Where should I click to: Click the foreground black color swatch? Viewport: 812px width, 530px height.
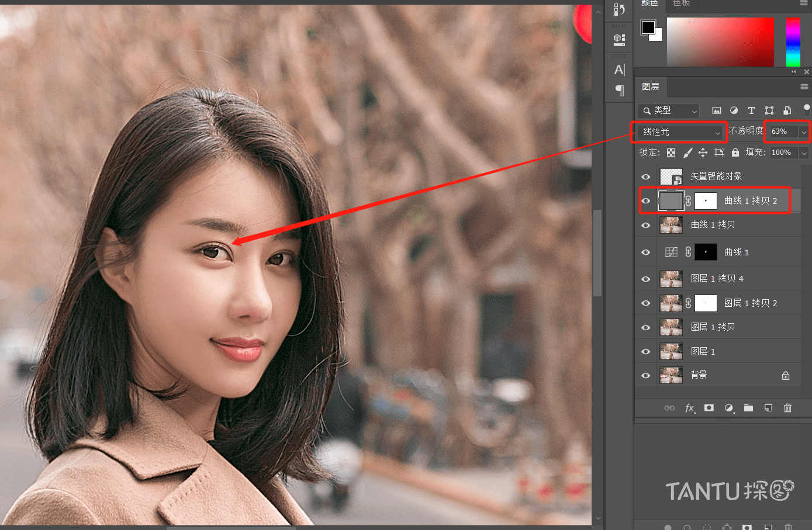648,27
